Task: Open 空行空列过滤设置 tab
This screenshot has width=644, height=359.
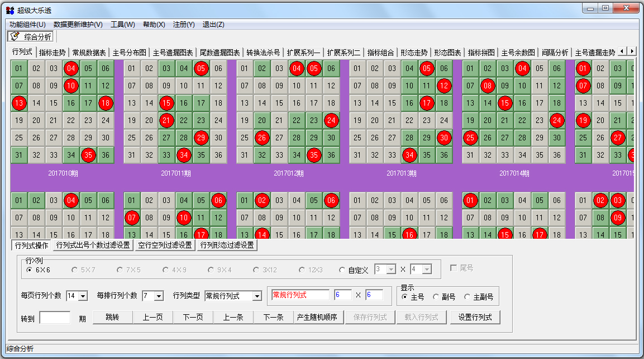Action: pyautogui.click(x=165, y=245)
